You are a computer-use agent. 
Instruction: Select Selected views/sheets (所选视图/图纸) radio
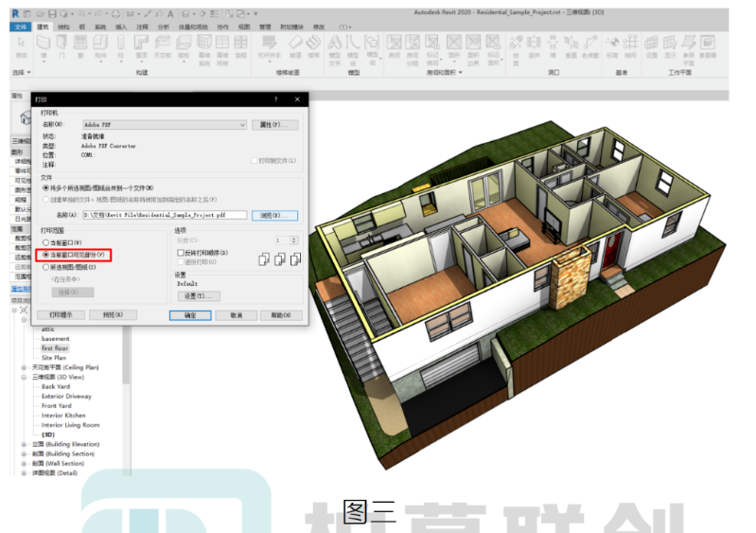click(x=46, y=267)
